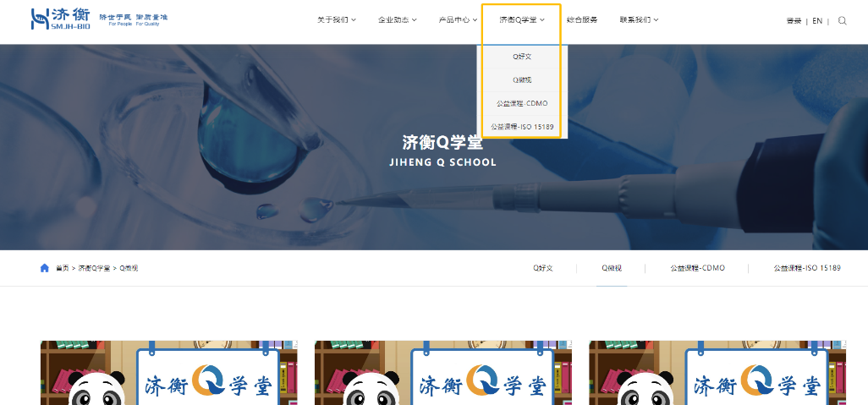
Task: Select Q好文 from the open dropdown menu
Action: click(523, 57)
